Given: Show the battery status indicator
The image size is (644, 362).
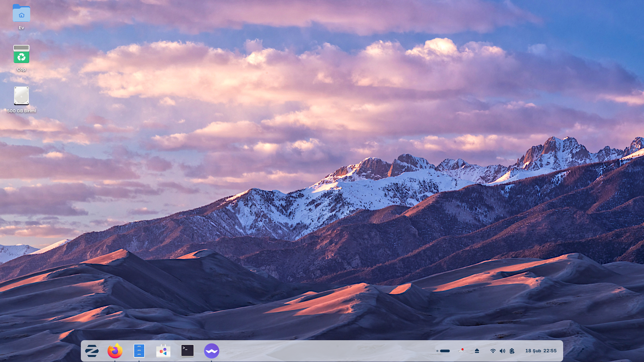Looking at the screenshot, I should coord(512,351).
